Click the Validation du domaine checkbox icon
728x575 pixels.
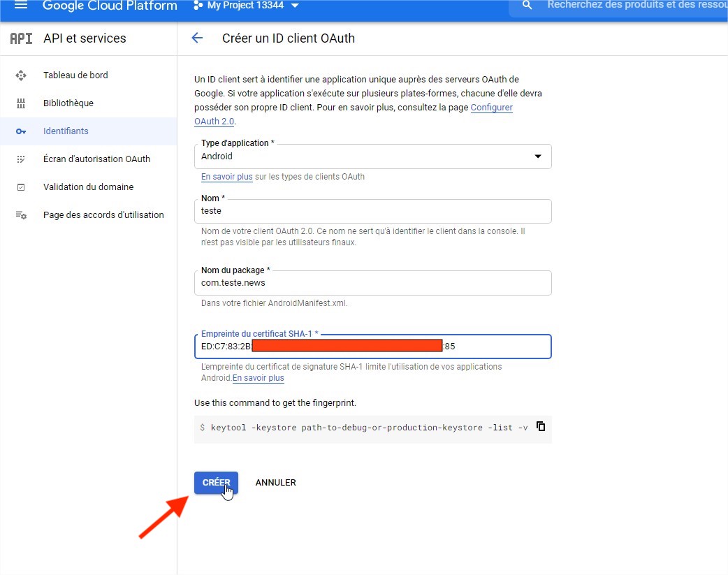(21, 187)
